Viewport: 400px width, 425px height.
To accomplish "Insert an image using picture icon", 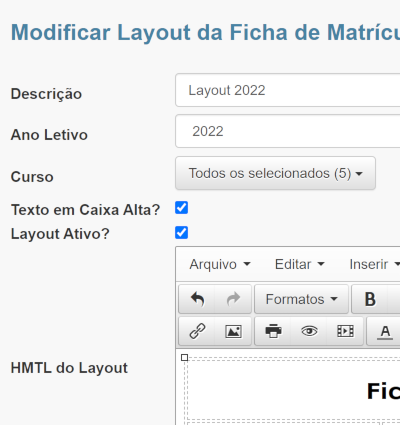I will [x=233, y=331].
